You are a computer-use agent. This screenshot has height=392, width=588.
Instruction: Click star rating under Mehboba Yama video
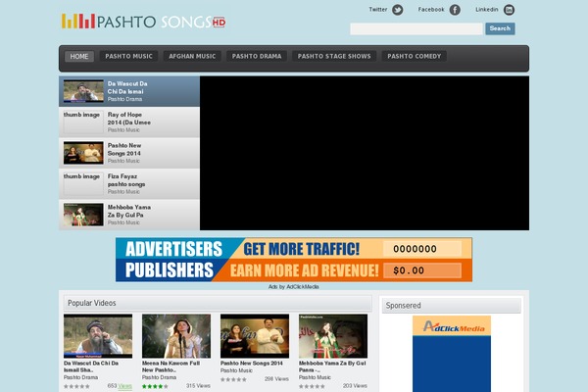312,386
